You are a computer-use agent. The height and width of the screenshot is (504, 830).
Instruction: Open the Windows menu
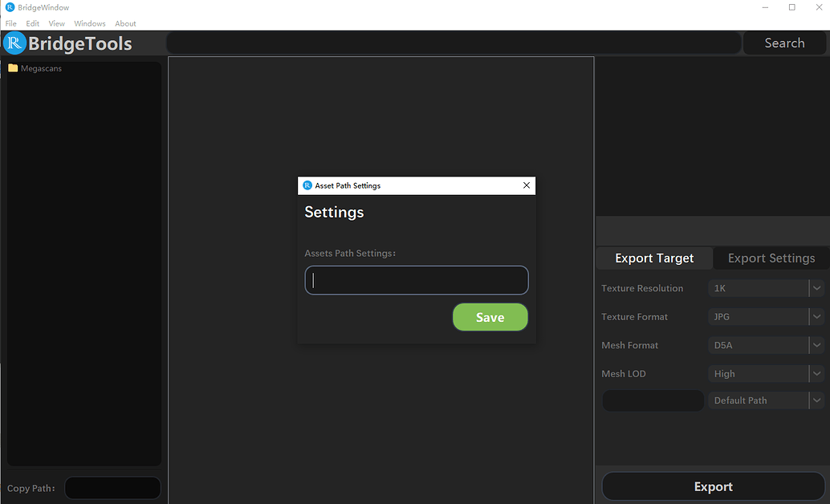pos(90,24)
